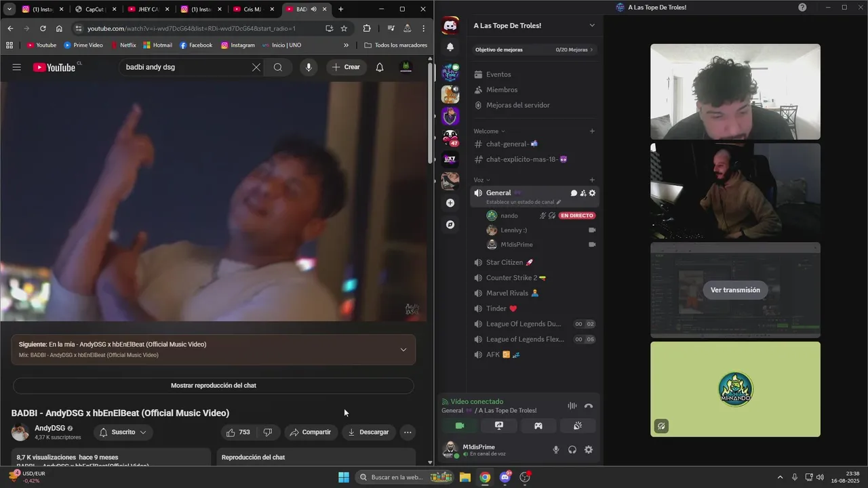Viewport: 868px width, 488px height.
Task: Toggle Discord noise suppression waveform icon
Action: (572, 406)
